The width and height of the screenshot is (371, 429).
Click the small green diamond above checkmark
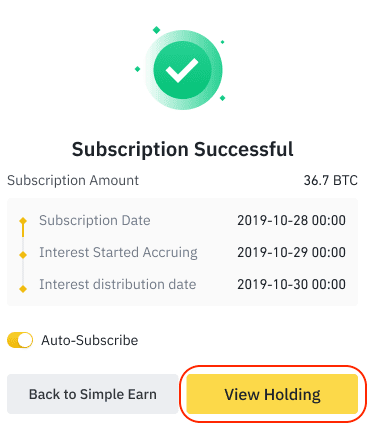[156, 30]
